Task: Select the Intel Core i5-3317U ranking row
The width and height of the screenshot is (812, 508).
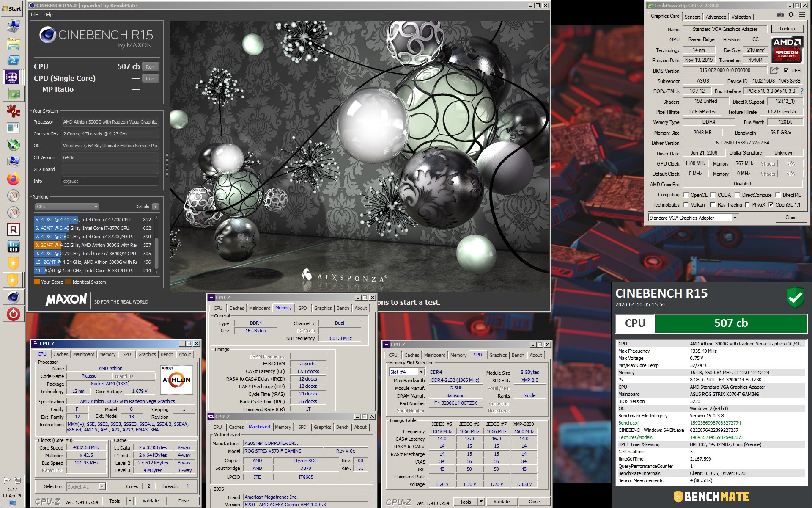Action: click(x=93, y=271)
